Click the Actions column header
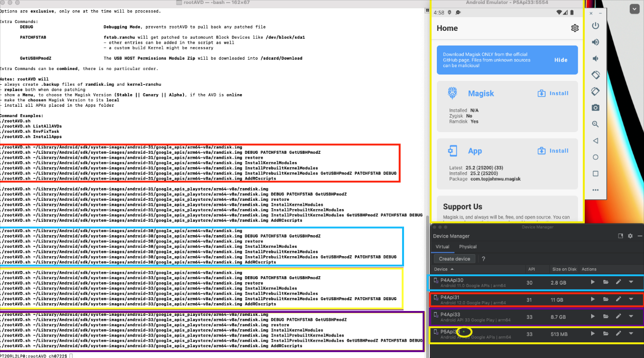644x358 pixels. [589, 269]
